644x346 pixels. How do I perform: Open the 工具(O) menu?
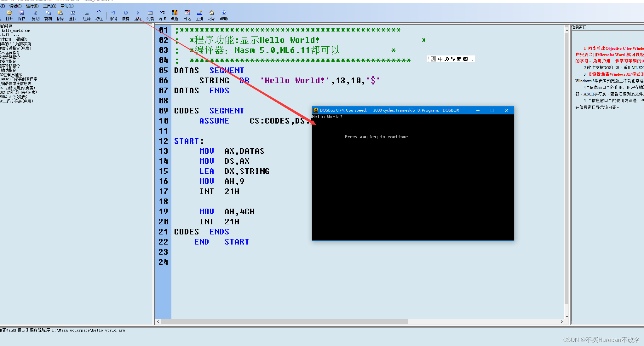tap(49, 6)
